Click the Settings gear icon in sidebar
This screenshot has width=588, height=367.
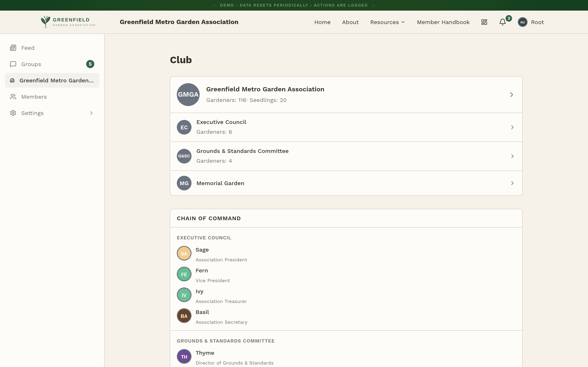[13, 113]
